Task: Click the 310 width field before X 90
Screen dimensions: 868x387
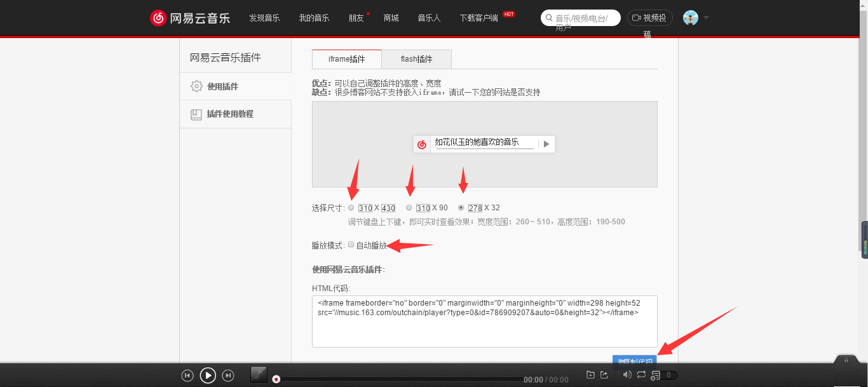Action: 423,208
